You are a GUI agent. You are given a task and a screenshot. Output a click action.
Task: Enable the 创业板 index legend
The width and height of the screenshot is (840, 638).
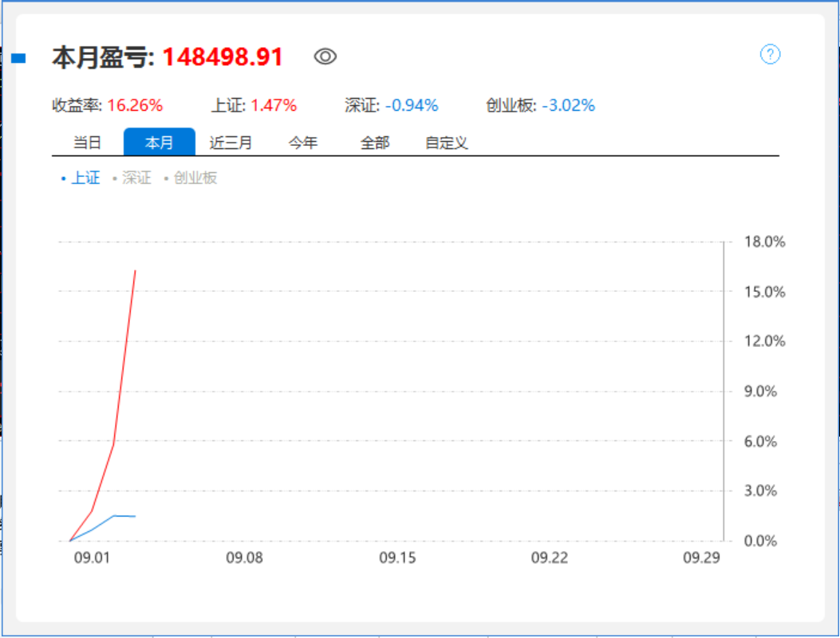pyautogui.click(x=190, y=178)
